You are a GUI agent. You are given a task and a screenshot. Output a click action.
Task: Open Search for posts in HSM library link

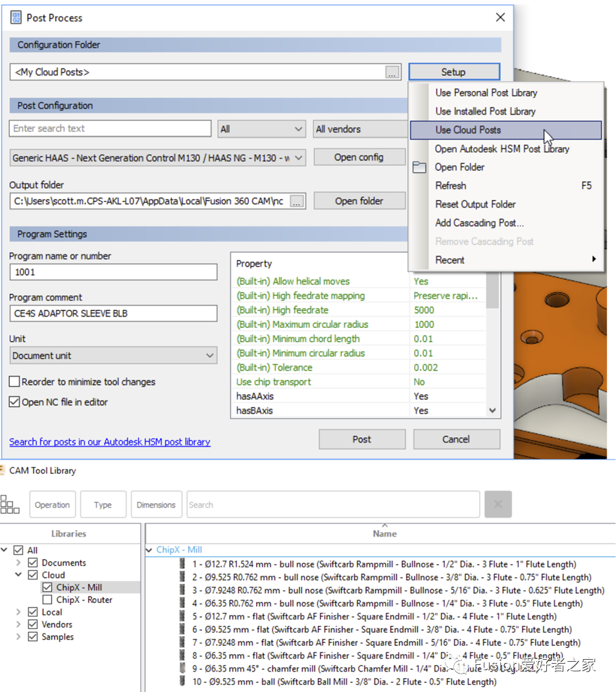[110, 442]
